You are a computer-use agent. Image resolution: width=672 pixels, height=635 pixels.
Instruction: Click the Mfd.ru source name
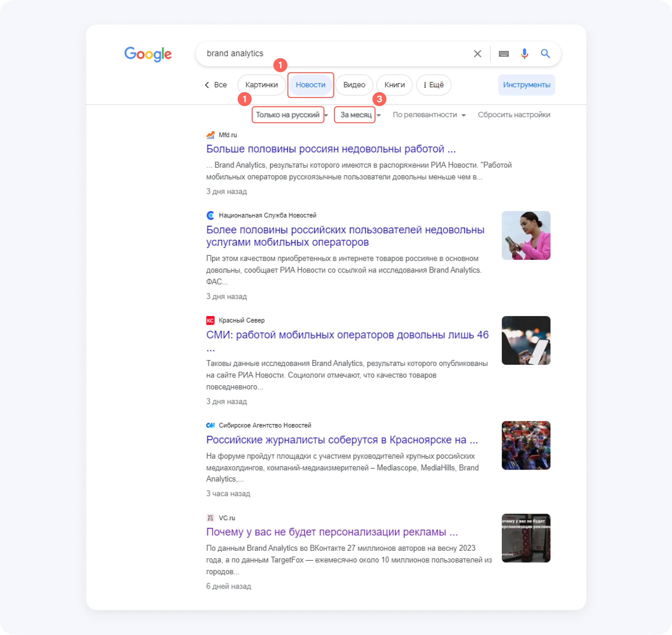(228, 135)
